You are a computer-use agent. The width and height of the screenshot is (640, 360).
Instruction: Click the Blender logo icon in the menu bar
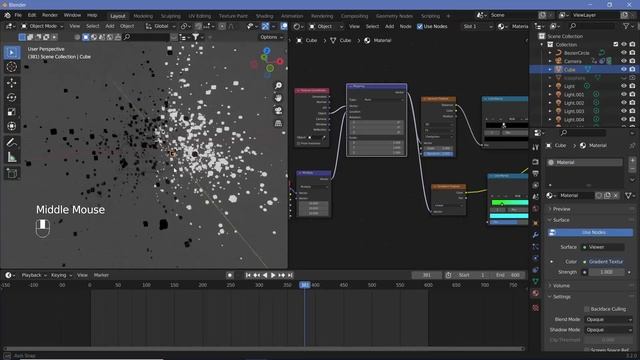tap(7, 15)
